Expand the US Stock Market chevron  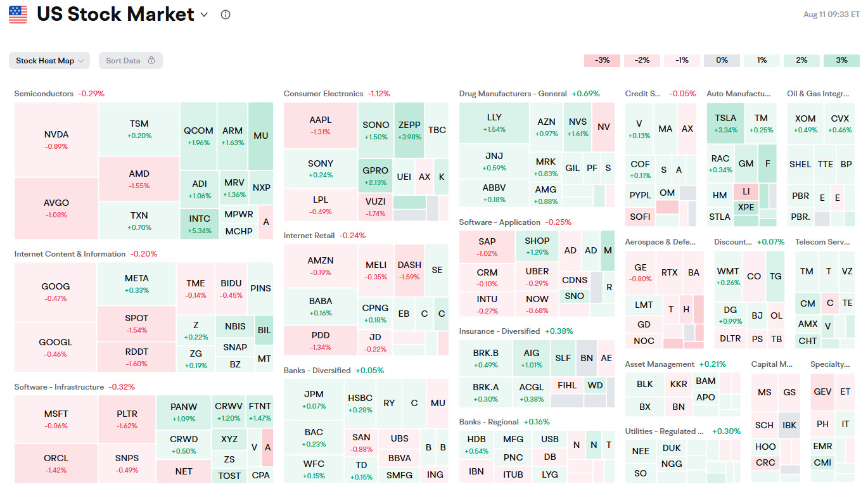point(204,15)
